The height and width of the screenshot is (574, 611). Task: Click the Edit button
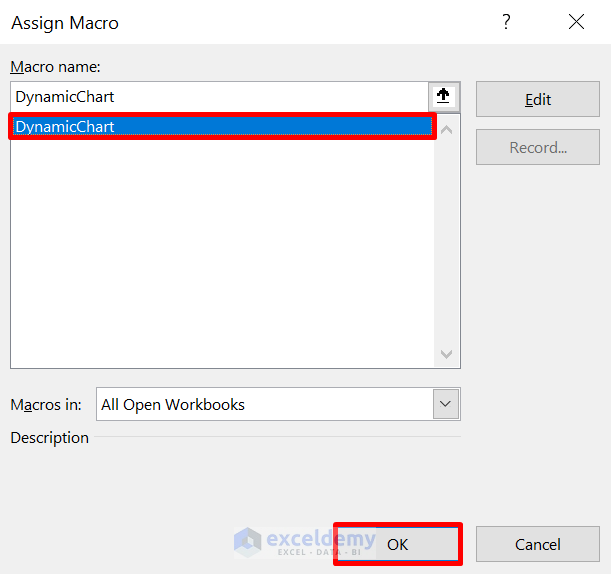[538, 99]
